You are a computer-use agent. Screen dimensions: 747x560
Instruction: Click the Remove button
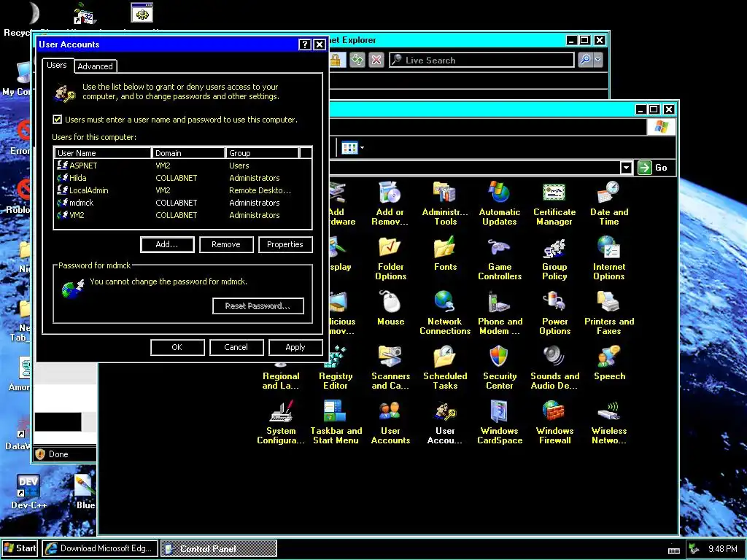point(226,244)
